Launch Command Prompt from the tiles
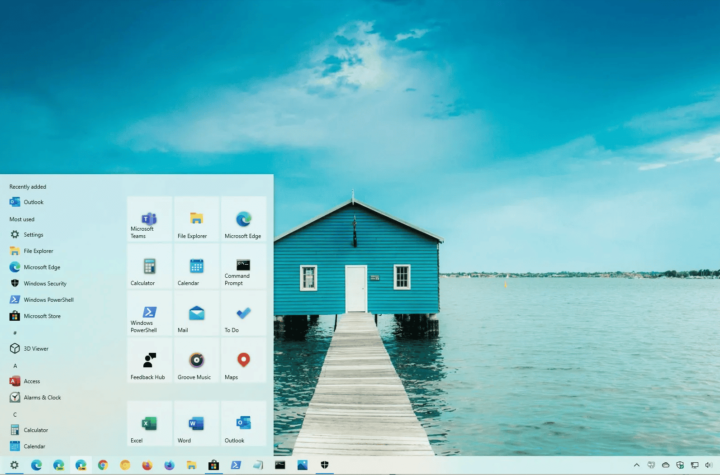Screen dimensions: 720x475 point(243,268)
